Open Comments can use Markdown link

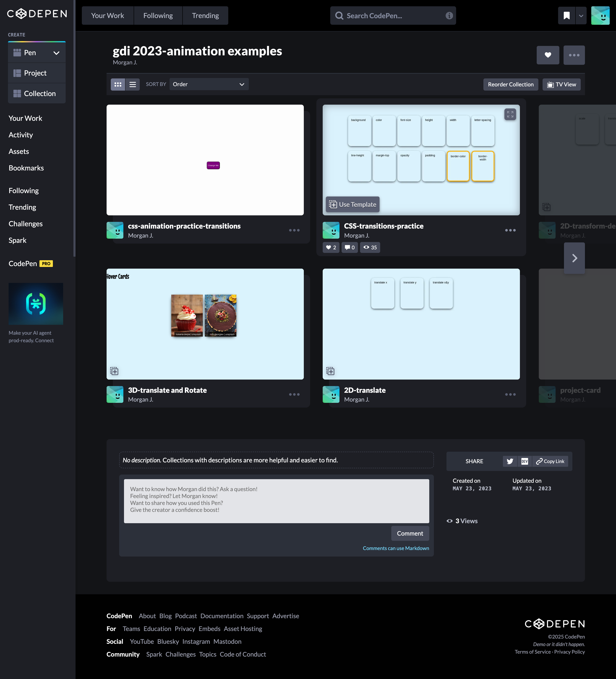tap(396, 548)
